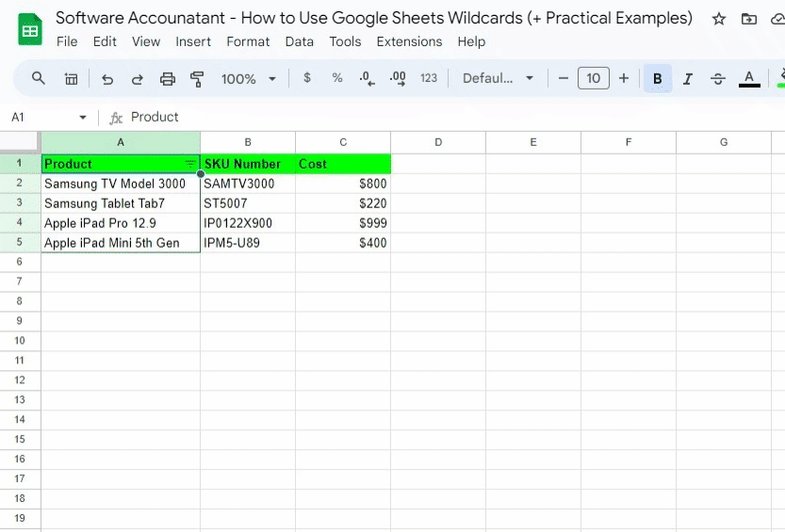Select cell Apple iPad Mini 5th Gen
The width and height of the screenshot is (785, 532).
(121, 243)
